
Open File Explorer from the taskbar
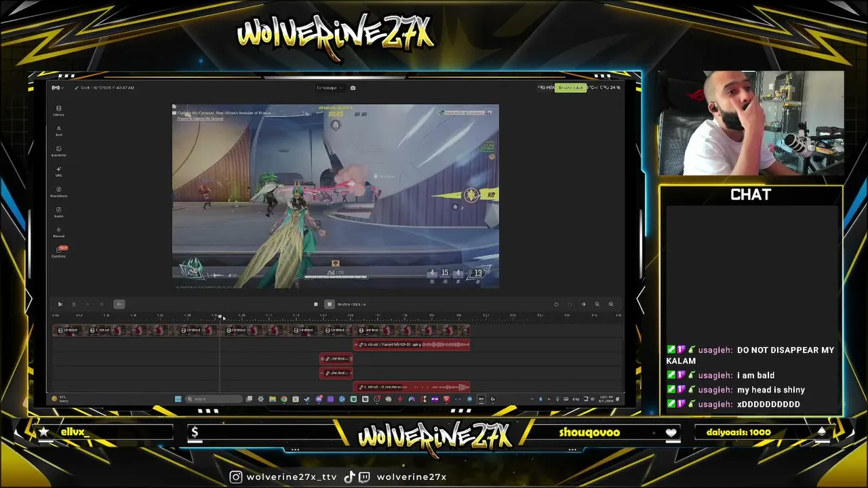pos(272,399)
